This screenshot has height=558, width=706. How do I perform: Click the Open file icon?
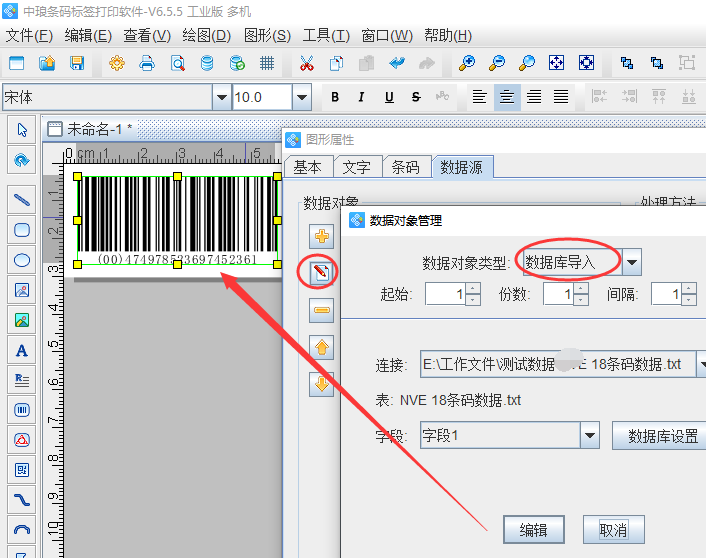click(47, 63)
